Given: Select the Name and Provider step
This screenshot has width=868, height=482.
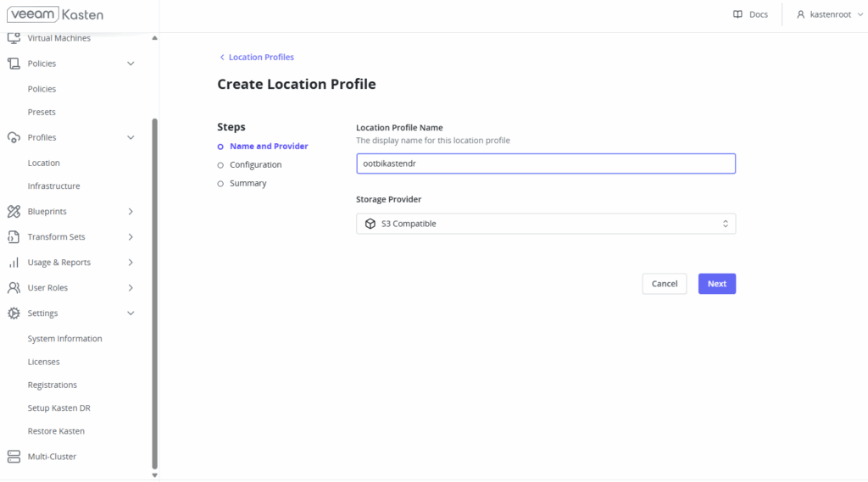Looking at the screenshot, I should [268, 147].
